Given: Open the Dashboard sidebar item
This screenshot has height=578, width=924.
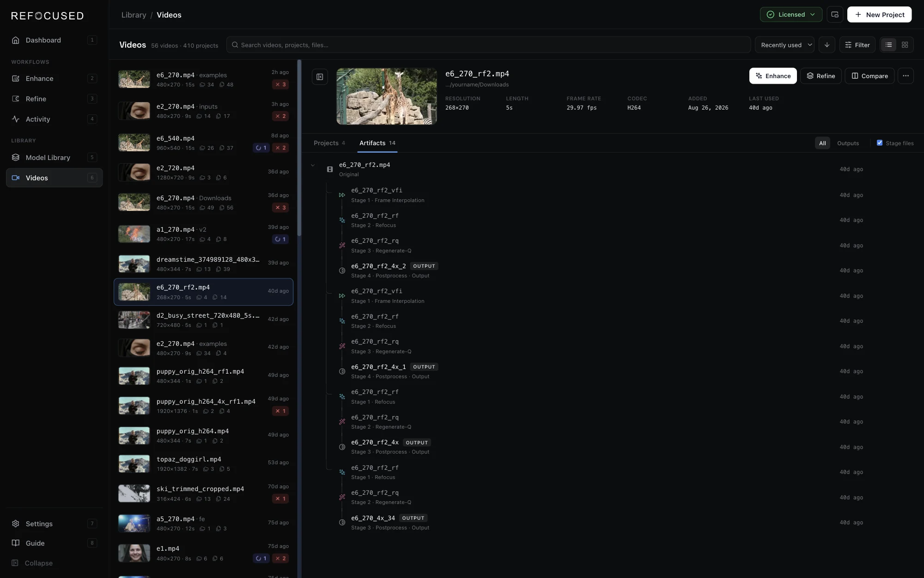Looking at the screenshot, I should (54, 40).
